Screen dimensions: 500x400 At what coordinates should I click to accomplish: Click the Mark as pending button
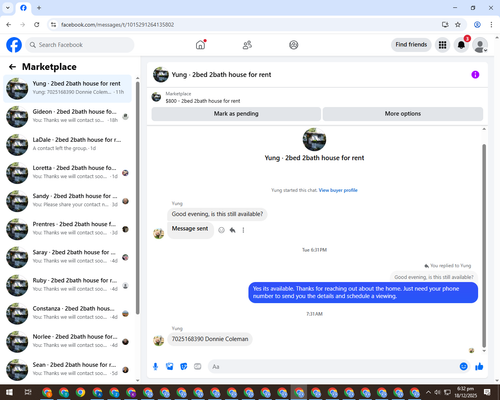pyautogui.click(x=236, y=114)
